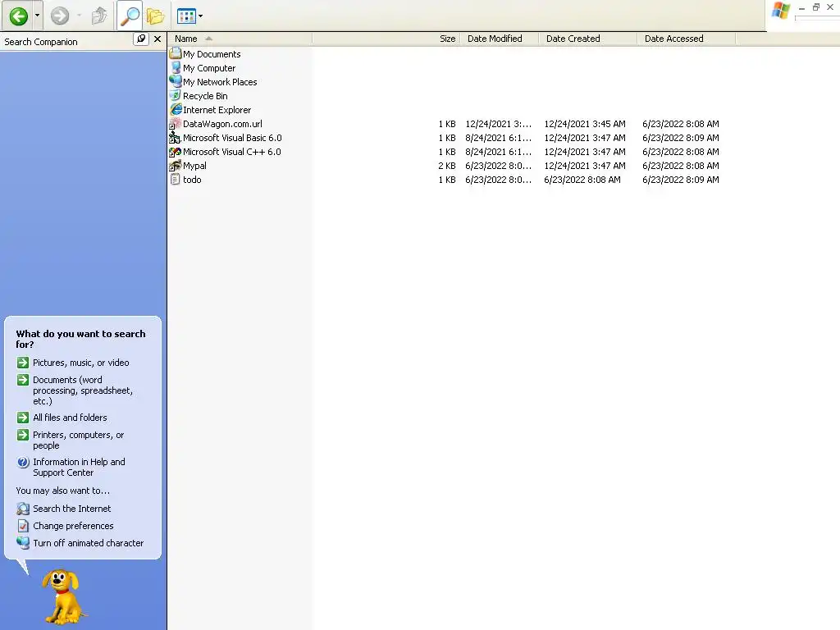Click the pin icon in Search Companion header
Screen dimensions: 840x630
(x=140, y=39)
